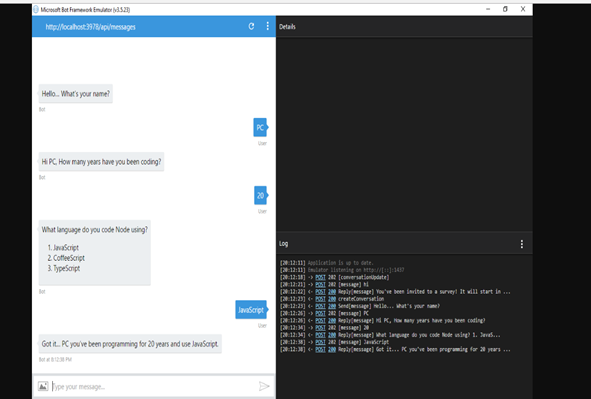Click the send message arrow icon
The height and width of the screenshot is (399, 591).
tap(264, 386)
